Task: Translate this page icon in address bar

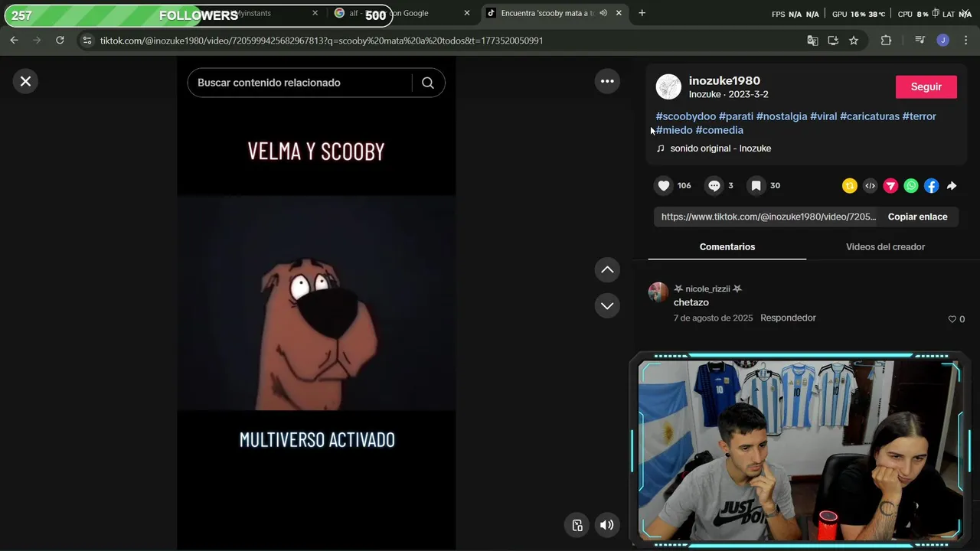Action: tap(812, 41)
